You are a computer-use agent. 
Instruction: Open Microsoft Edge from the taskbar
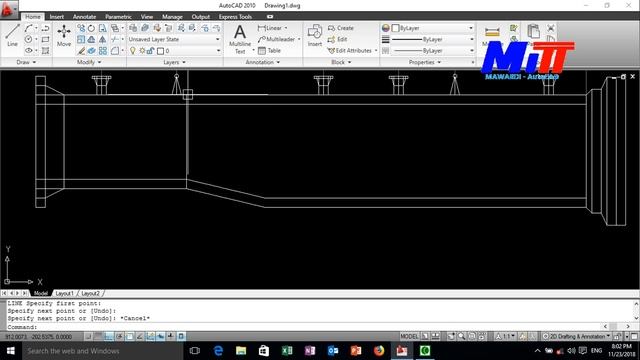(x=218, y=351)
